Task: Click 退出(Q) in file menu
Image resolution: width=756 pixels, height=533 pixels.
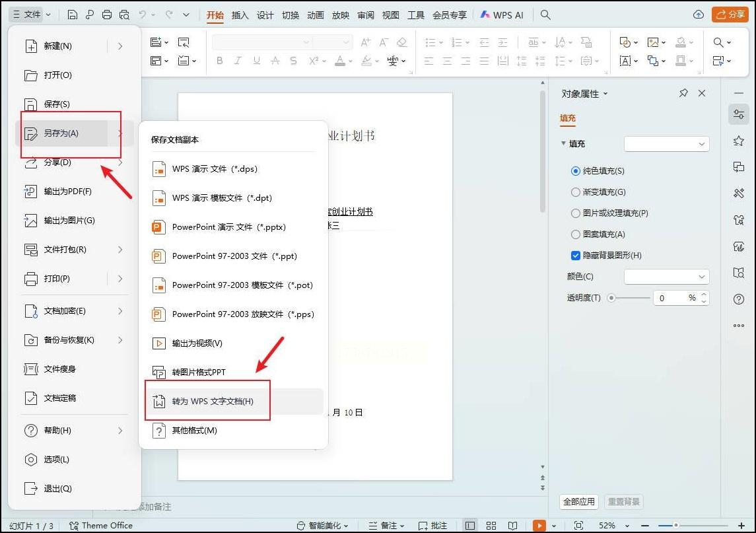Action: click(x=73, y=489)
